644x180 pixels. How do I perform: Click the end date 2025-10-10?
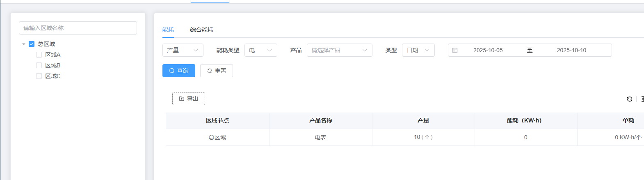pyautogui.click(x=571, y=50)
